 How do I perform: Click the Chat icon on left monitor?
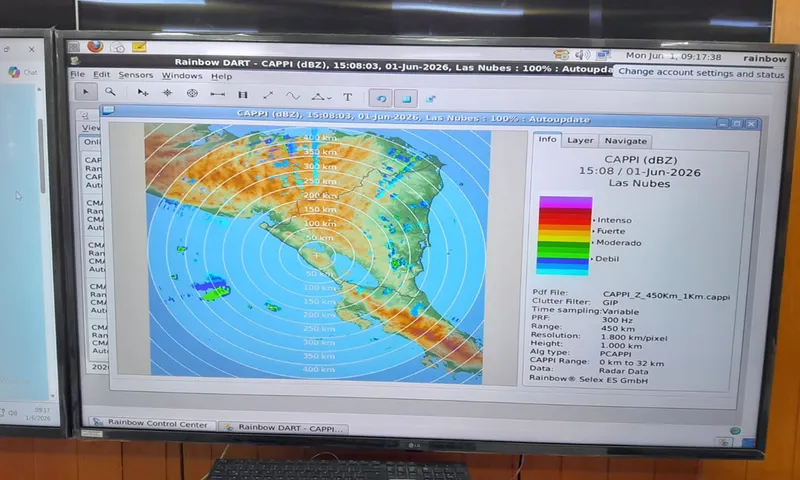pyautogui.click(x=14, y=72)
